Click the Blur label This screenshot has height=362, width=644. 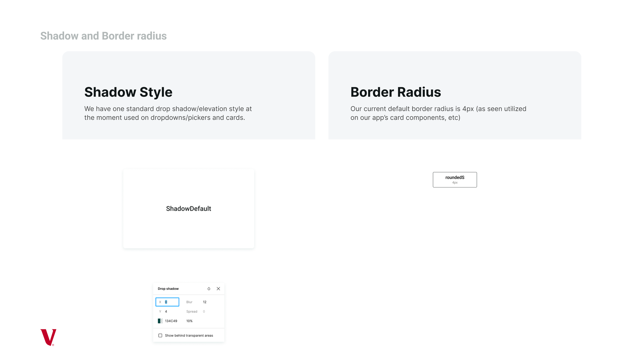(189, 302)
